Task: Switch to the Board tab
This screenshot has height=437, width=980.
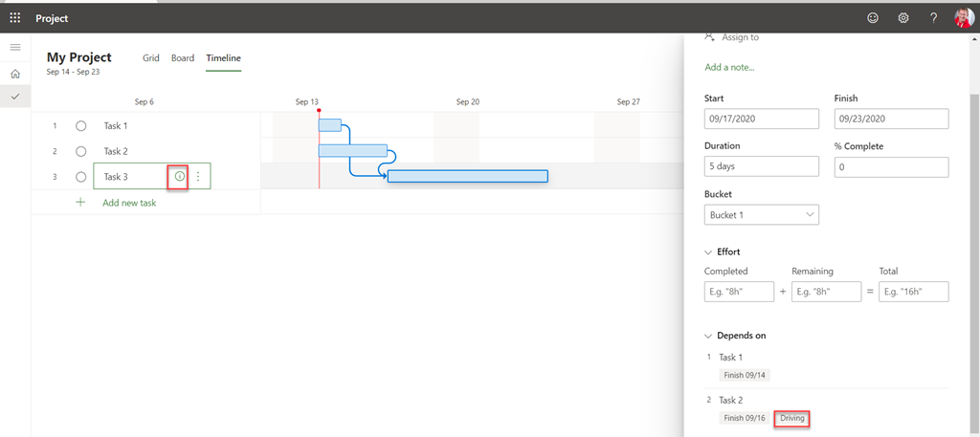Action: [x=183, y=58]
